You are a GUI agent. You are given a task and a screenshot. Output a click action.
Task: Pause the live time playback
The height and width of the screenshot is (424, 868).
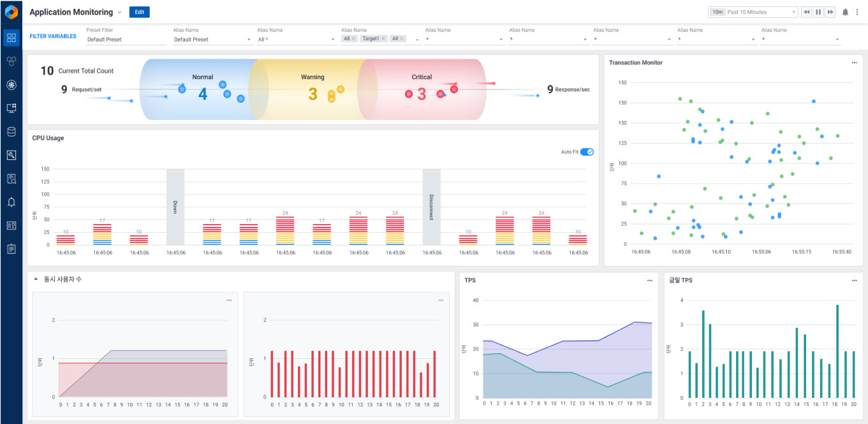pos(818,12)
